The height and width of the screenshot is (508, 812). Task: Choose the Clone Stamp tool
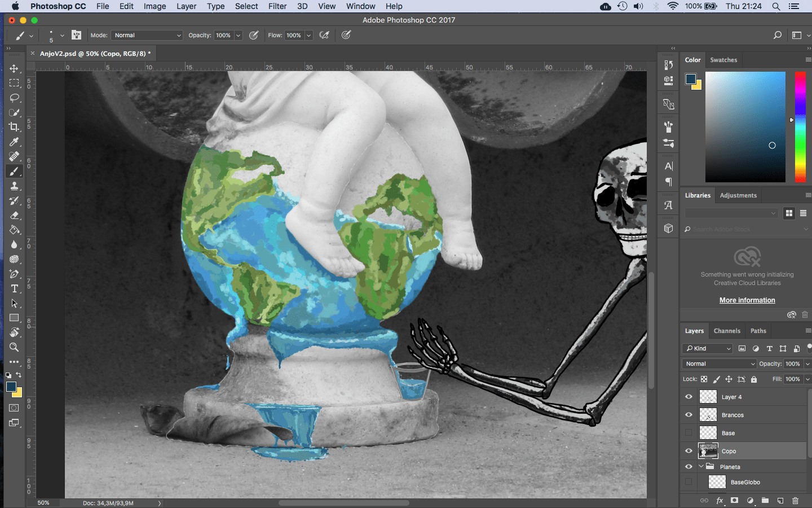point(14,186)
